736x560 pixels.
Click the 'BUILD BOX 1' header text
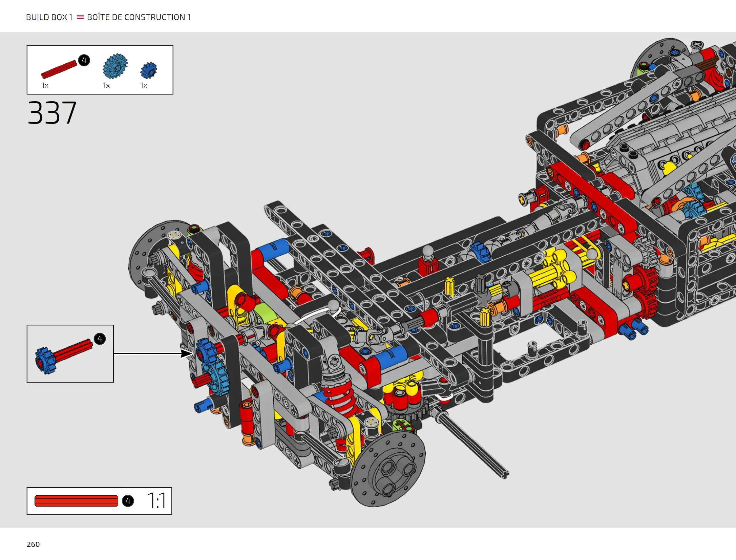(49, 17)
